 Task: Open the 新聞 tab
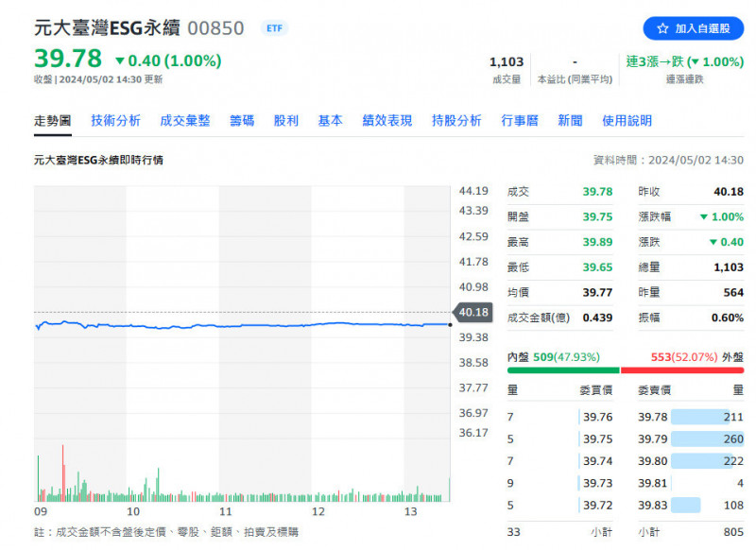(571, 121)
